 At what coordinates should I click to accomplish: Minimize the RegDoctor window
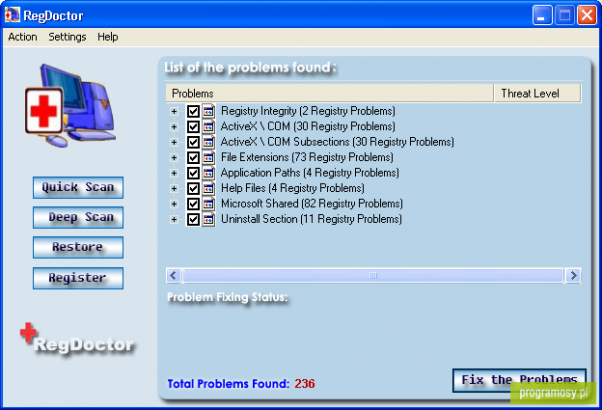[542, 15]
